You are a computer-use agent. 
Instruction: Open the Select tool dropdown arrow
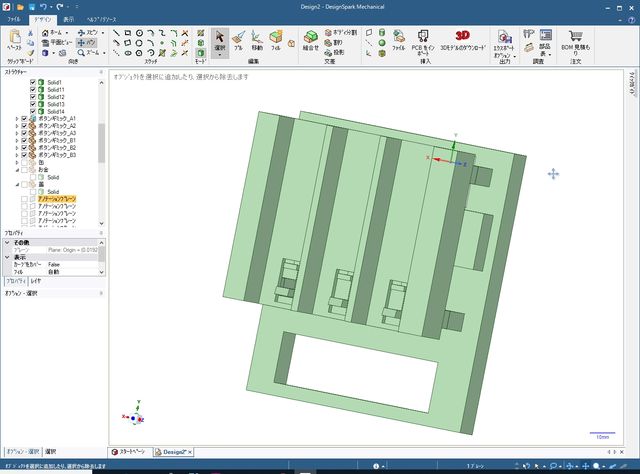coord(220,55)
